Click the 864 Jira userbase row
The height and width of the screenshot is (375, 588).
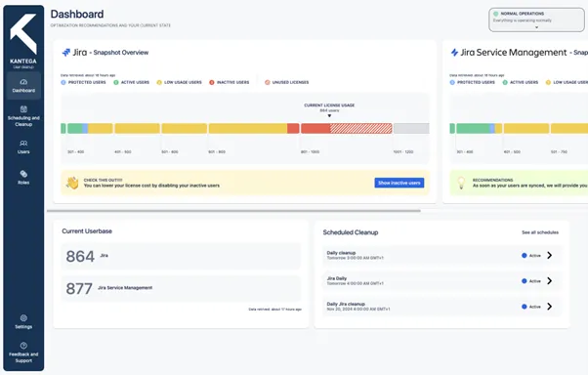[x=181, y=256]
